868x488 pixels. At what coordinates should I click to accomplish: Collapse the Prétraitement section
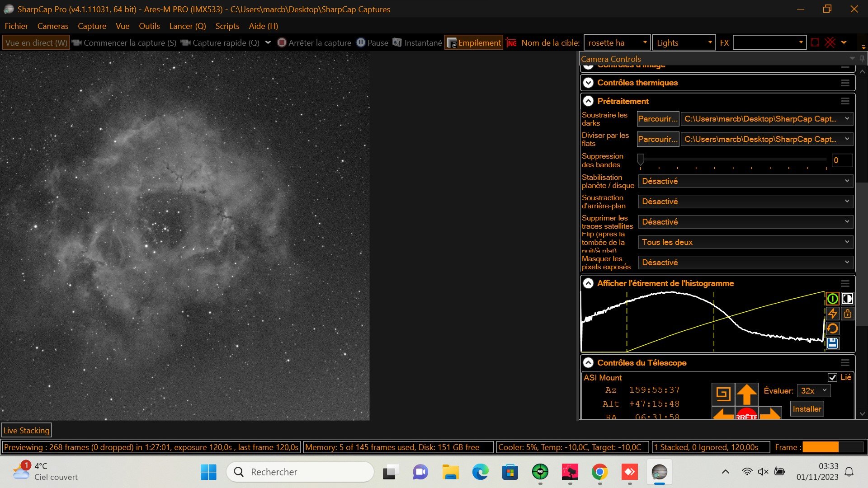588,101
